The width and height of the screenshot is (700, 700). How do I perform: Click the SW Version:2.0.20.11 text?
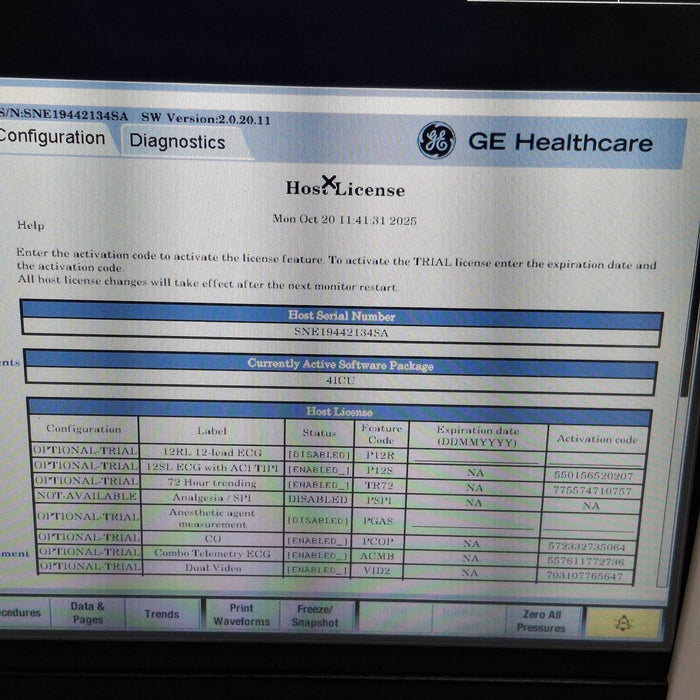coord(206,119)
